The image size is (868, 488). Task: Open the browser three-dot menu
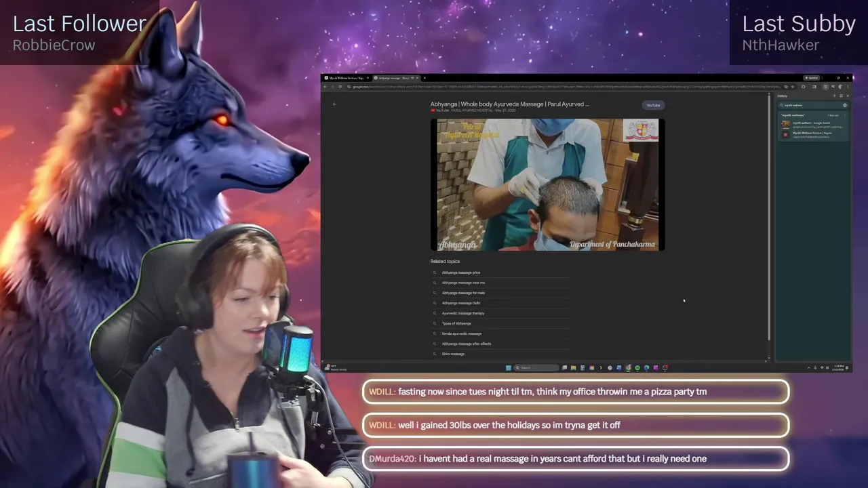click(848, 87)
